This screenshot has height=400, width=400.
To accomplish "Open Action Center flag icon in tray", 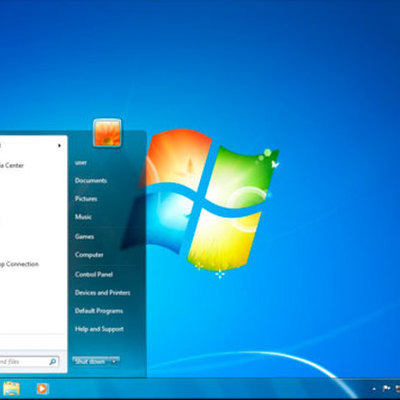I will 386,388.
